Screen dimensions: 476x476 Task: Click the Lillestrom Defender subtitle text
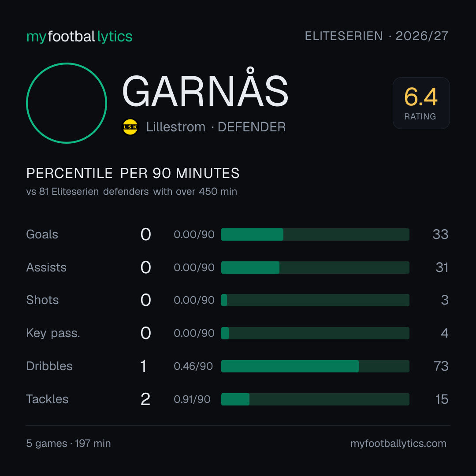pyautogui.click(x=216, y=127)
